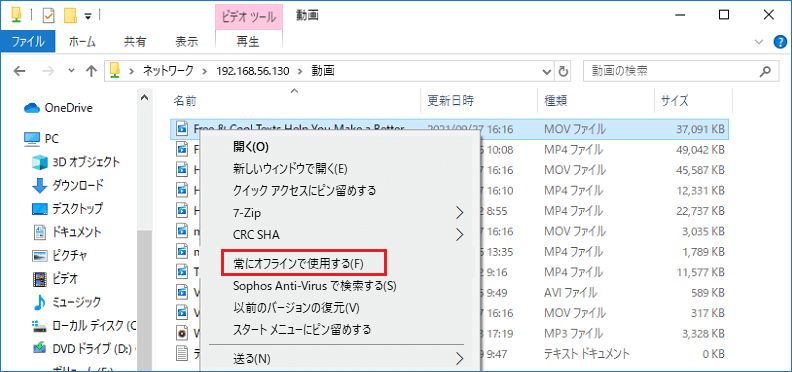Open the blue Help question mark icon
The image size is (792, 372).
[x=780, y=42]
